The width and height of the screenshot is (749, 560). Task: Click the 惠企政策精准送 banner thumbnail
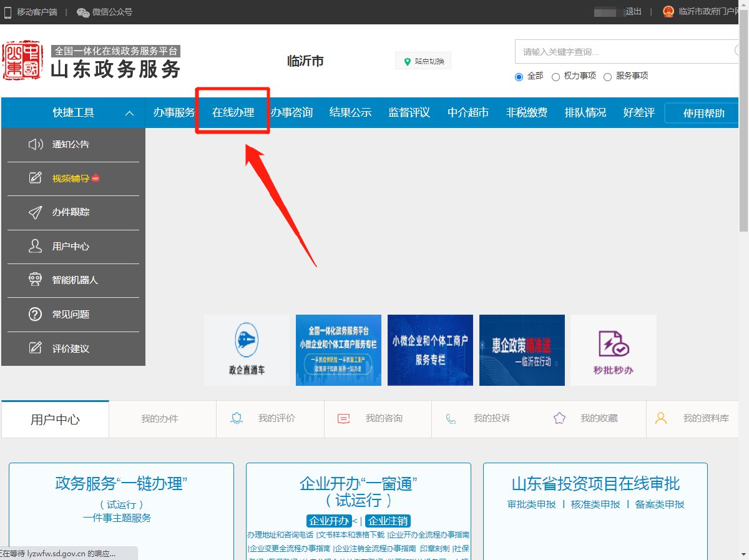pos(522,350)
